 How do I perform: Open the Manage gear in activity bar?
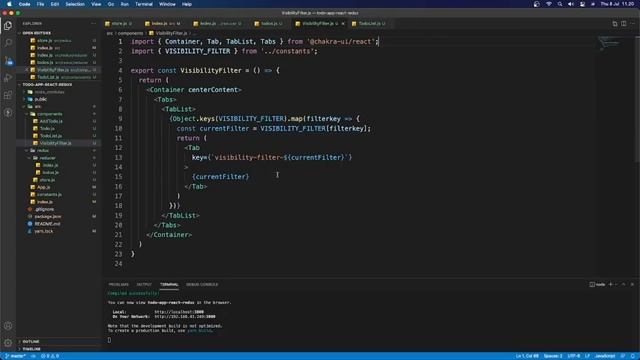[8, 343]
